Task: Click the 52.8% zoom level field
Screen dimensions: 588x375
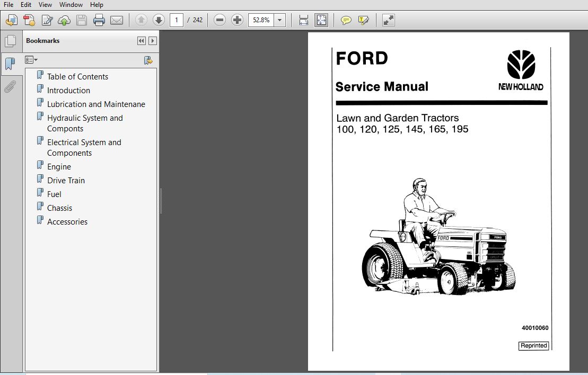Action: coord(261,20)
